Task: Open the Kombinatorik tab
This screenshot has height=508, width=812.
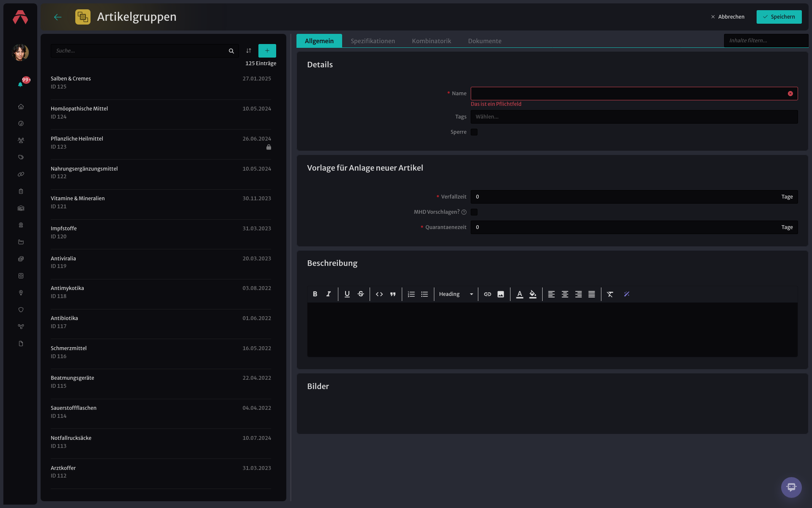Action: [x=431, y=41]
